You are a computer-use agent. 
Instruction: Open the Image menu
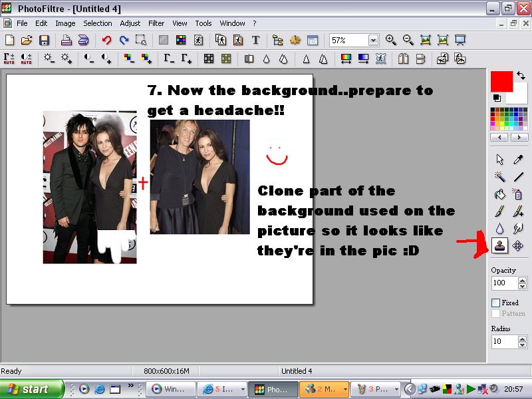tap(65, 23)
